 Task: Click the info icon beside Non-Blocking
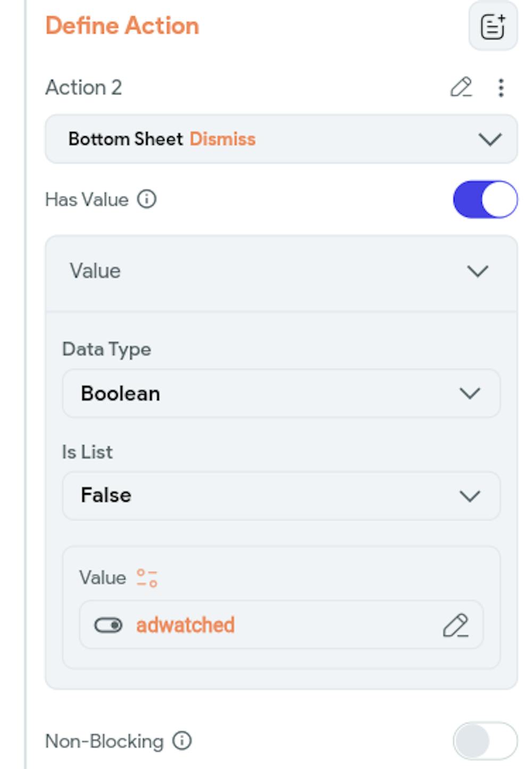pos(182,741)
